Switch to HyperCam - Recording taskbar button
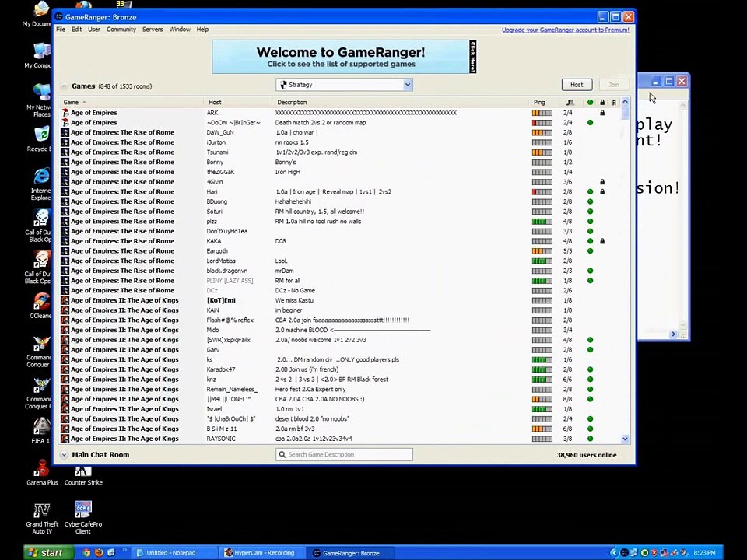The height and width of the screenshot is (560, 747). 261,553
